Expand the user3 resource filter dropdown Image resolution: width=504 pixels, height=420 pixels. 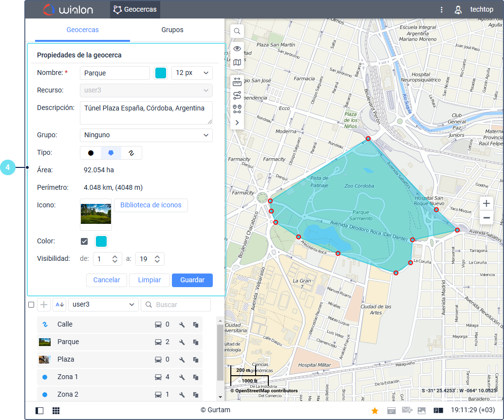(103, 305)
